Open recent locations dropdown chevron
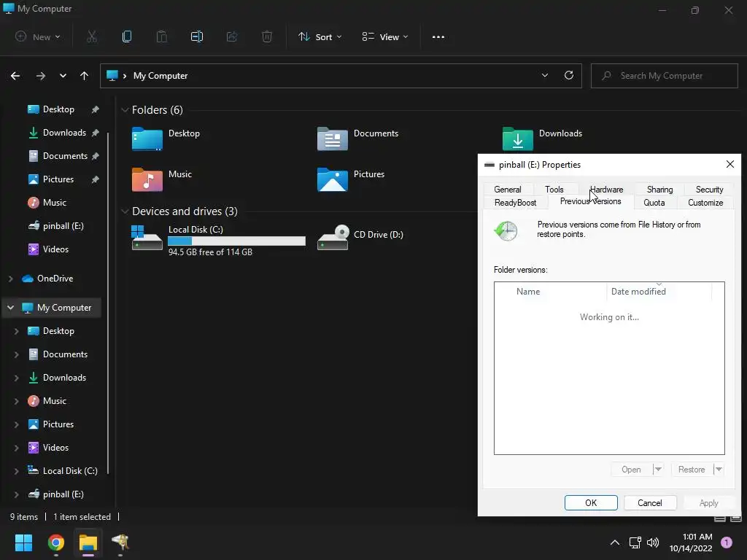747x560 pixels. pos(63,76)
